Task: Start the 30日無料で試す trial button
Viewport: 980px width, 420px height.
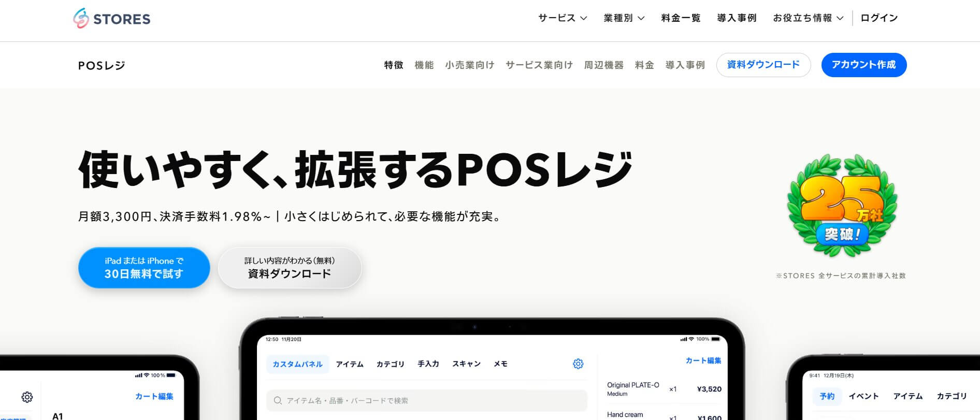Action: pyautogui.click(x=144, y=268)
